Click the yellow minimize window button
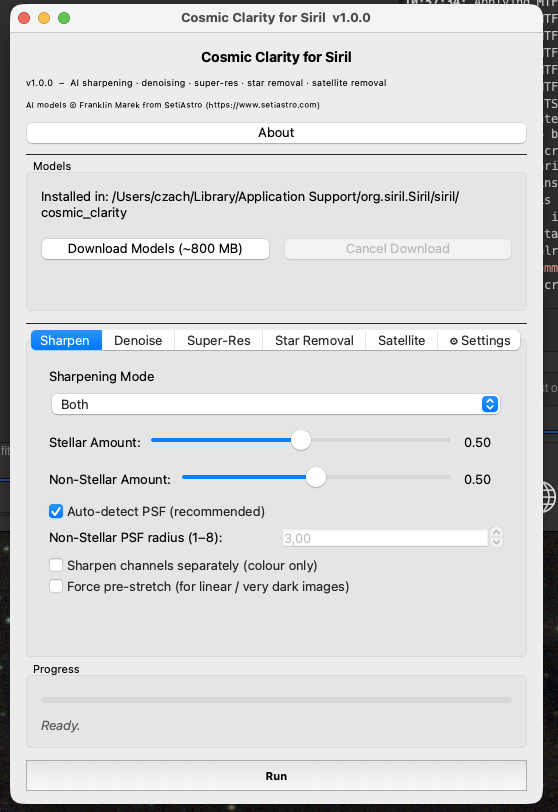The image size is (558, 812). [44, 18]
